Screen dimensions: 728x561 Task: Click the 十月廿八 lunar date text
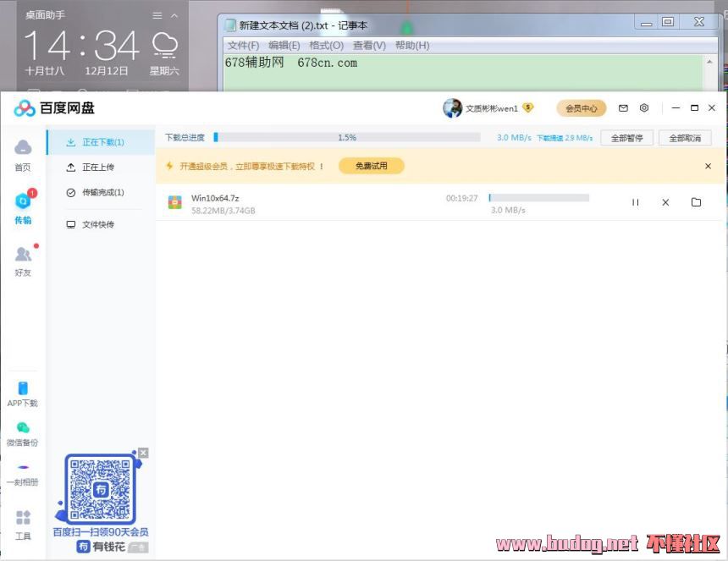[x=45, y=71]
